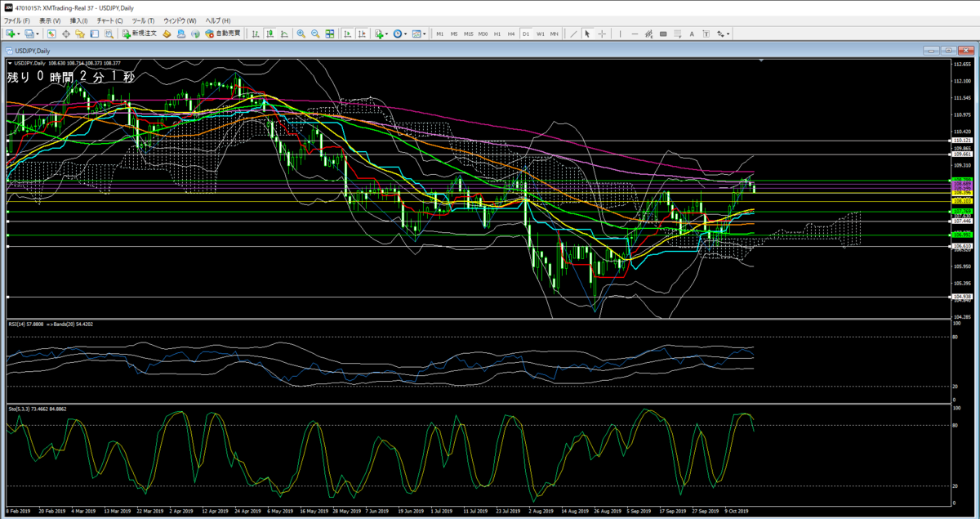This screenshot has height=519, width=980.
Task: Click the 新規注文 new order button
Action: pyautogui.click(x=139, y=34)
